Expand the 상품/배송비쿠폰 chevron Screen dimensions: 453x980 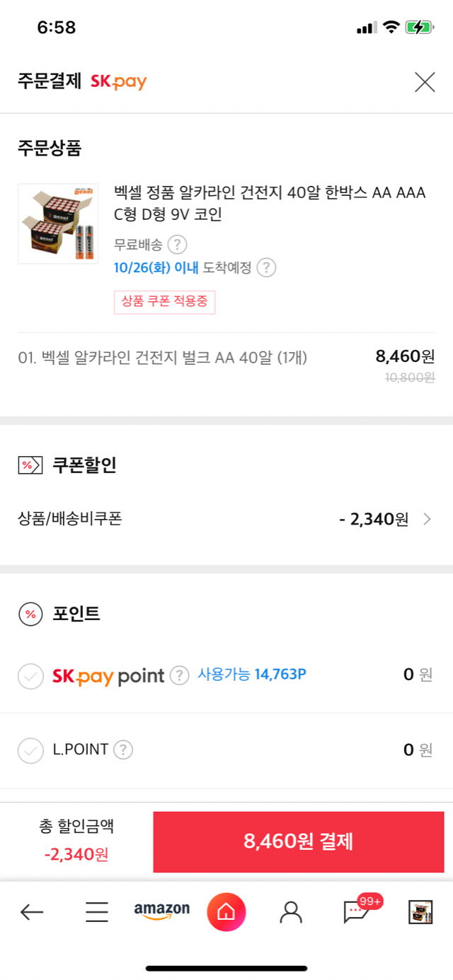(427, 519)
